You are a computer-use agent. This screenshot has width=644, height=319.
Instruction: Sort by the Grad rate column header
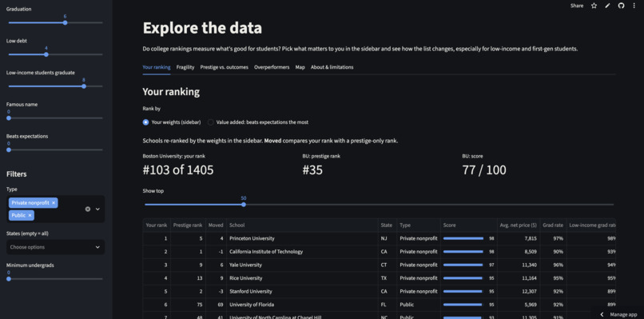[553, 225]
